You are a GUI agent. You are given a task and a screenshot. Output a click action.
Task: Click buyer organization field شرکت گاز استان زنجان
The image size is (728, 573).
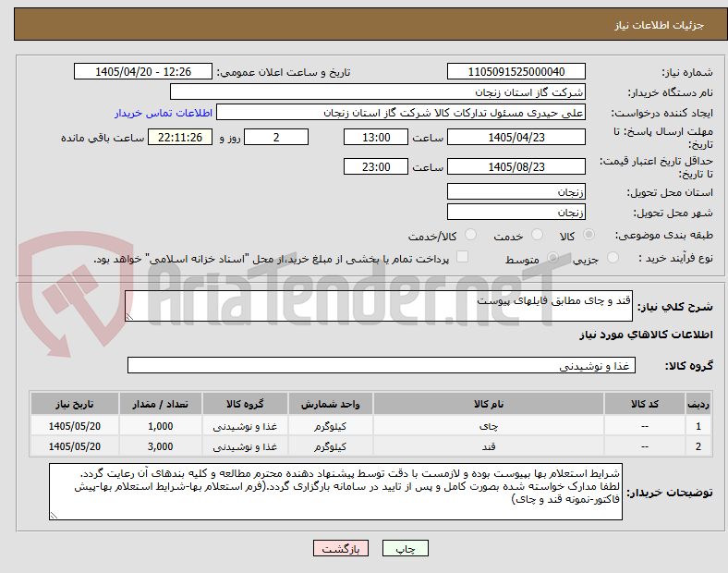tap(378, 91)
